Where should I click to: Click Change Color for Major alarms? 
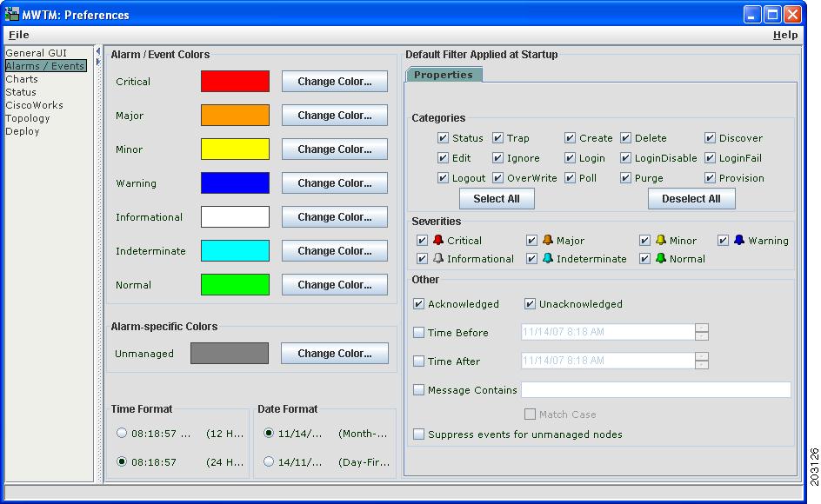tap(335, 116)
